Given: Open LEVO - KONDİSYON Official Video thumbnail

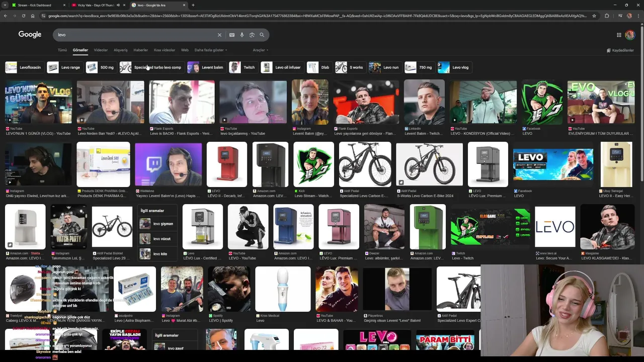Looking at the screenshot, I should pos(483,103).
